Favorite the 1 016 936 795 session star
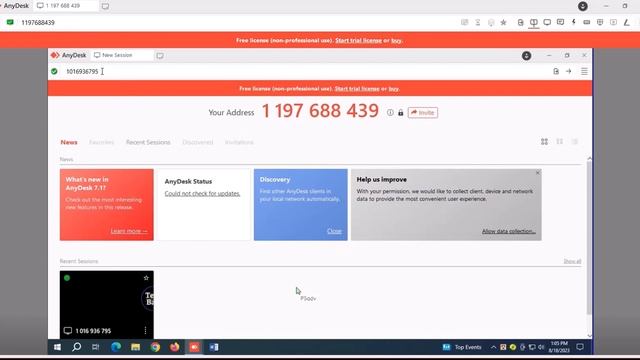640x360 pixels. click(x=146, y=278)
